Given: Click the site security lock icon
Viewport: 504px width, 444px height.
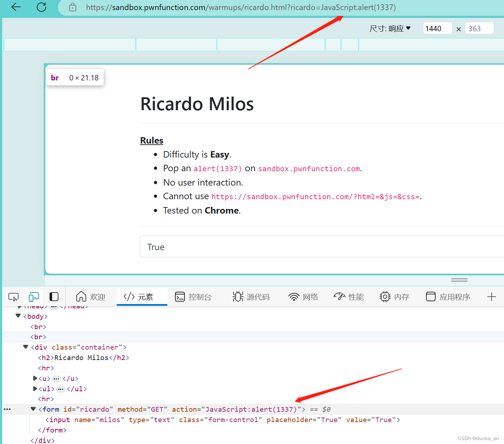Looking at the screenshot, I should [72, 7].
